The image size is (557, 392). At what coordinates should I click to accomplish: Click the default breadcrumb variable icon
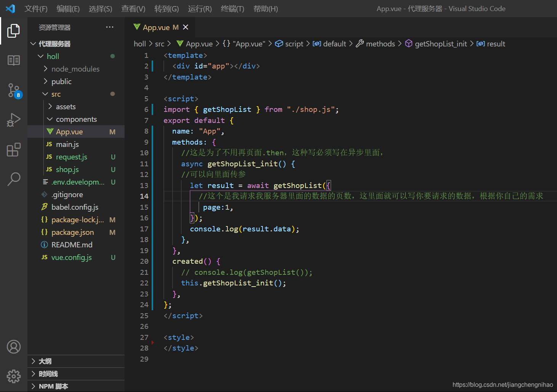point(317,44)
